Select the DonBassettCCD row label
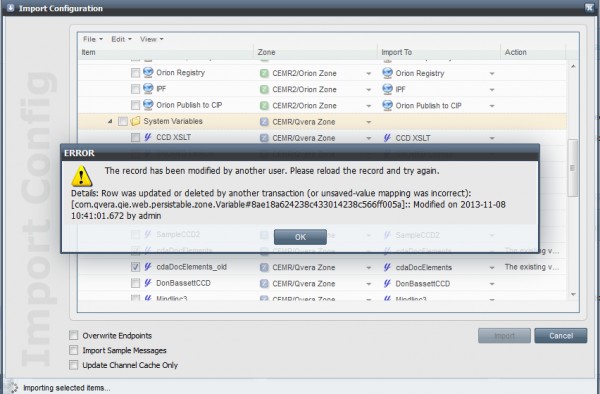 pos(183,283)
